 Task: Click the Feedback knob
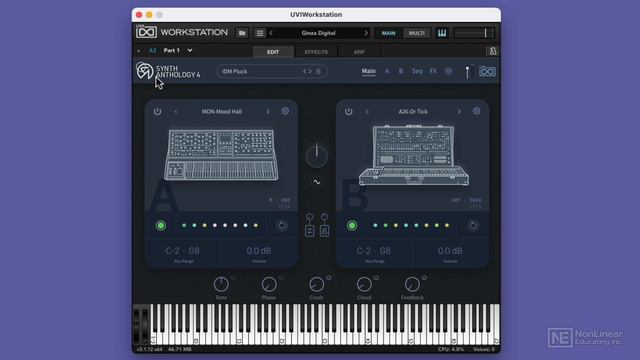click(412, 284)
